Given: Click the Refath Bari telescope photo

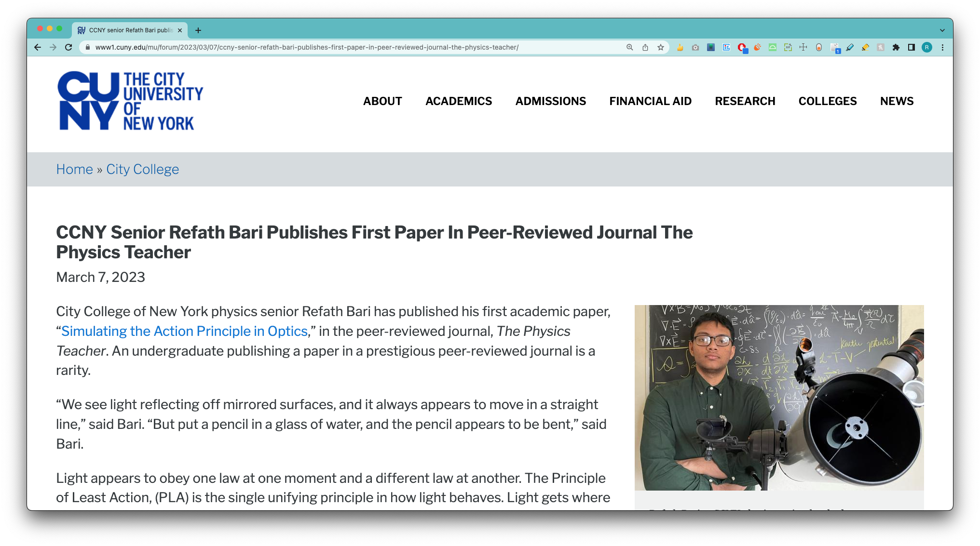Looking at the screenshot, I should tap(779, 398).
